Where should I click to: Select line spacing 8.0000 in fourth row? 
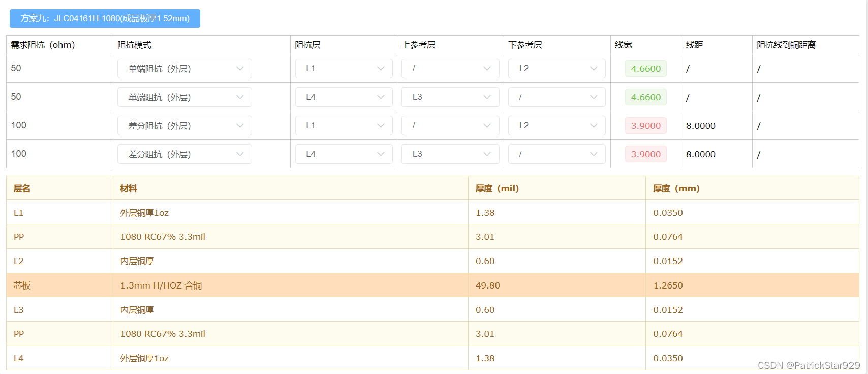pos(701,154)
